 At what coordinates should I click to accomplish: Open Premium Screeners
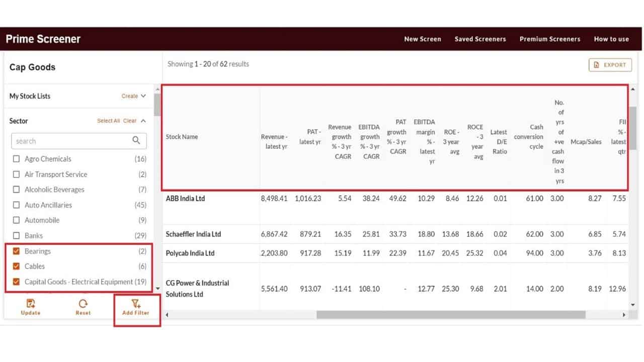click(x=550, y=39)
